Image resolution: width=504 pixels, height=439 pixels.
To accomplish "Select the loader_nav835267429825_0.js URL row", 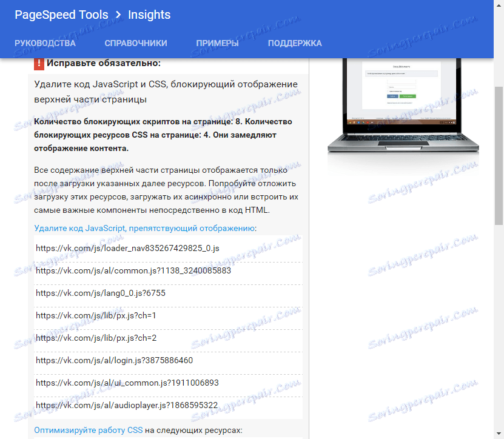I will pyautogui.click(x=168, y=249).
